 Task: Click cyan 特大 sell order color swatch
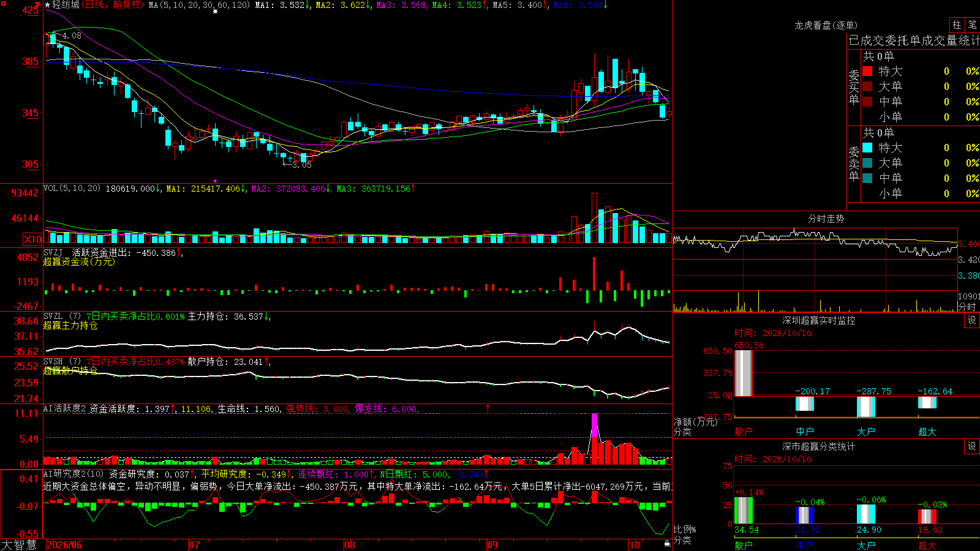[867, 148]
